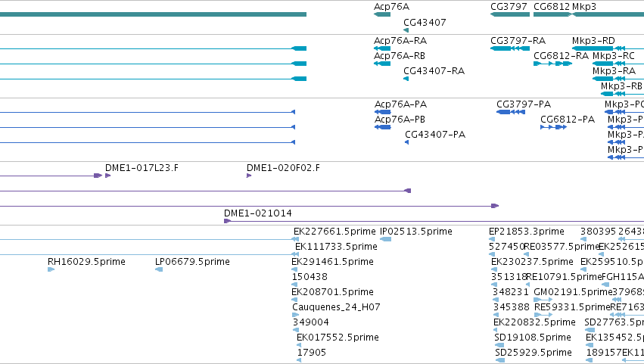Select EST EK230237.5prime
The image size is (644, 364).
[x=532, y=262]
